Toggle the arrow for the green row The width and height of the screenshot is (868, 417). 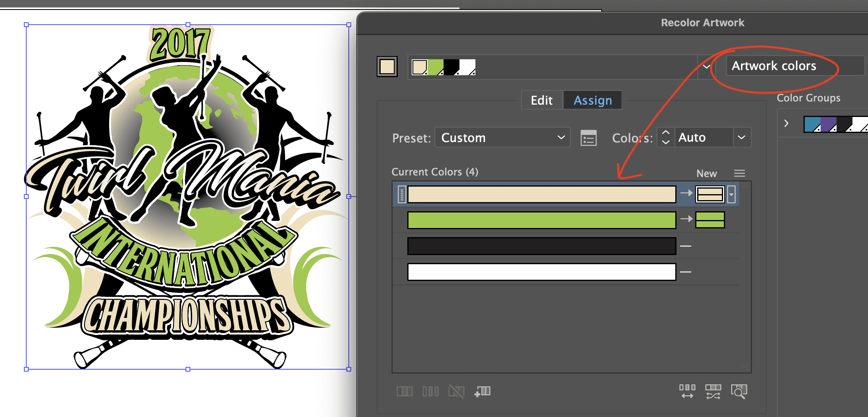click(686, 219)
